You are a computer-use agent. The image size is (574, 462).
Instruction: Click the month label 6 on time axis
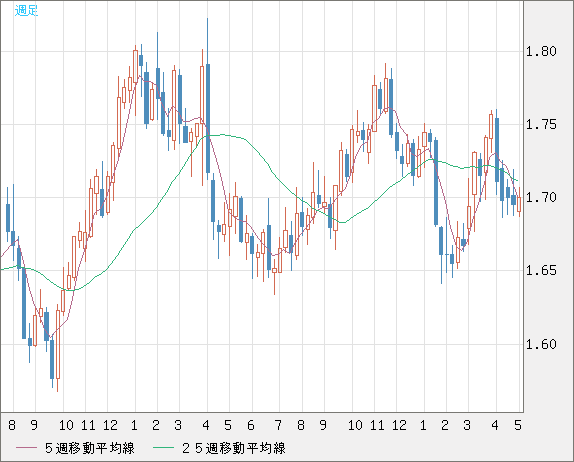point(251,425)
